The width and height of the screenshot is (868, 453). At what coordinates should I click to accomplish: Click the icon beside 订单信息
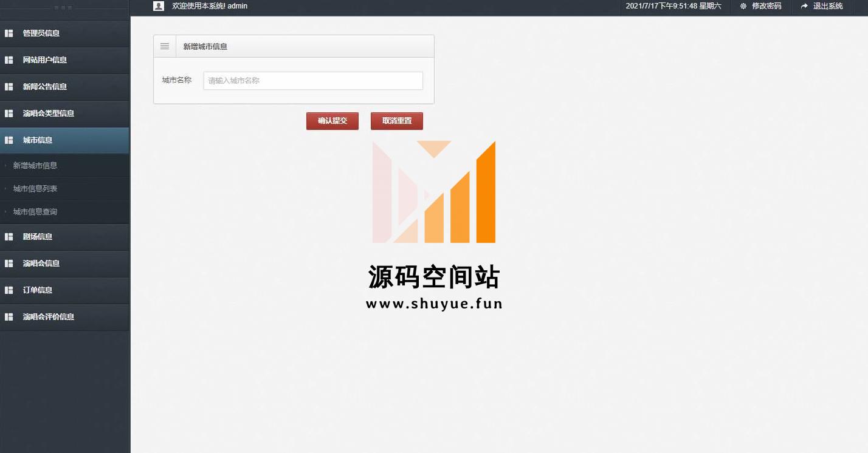[9, 290]
